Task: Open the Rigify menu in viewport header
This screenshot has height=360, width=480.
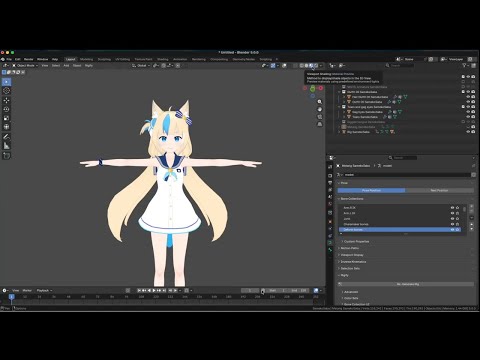Action: tap(89, 66)
